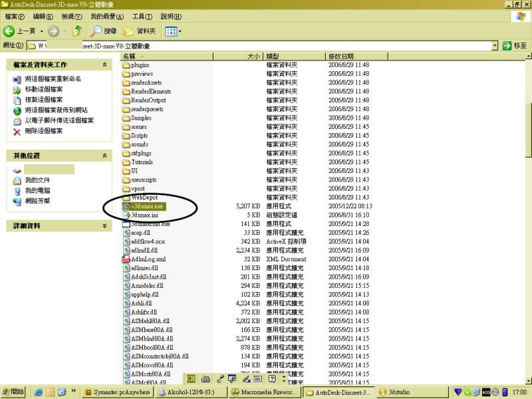This screenshot has width=532, height=399.
Task: Select the Samples folder icon
Action: 126,118
